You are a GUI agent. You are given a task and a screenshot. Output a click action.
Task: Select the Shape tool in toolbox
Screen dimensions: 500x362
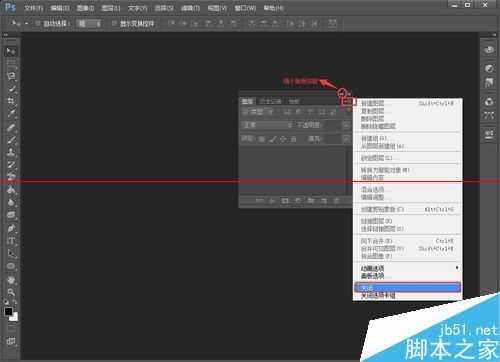[x=11, y=266]
